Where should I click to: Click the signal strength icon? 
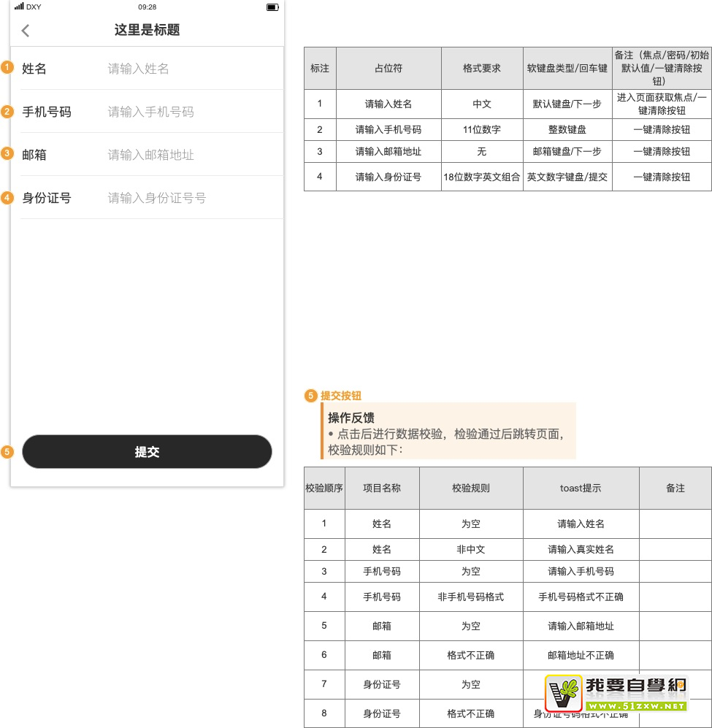[x=19, y=7]
